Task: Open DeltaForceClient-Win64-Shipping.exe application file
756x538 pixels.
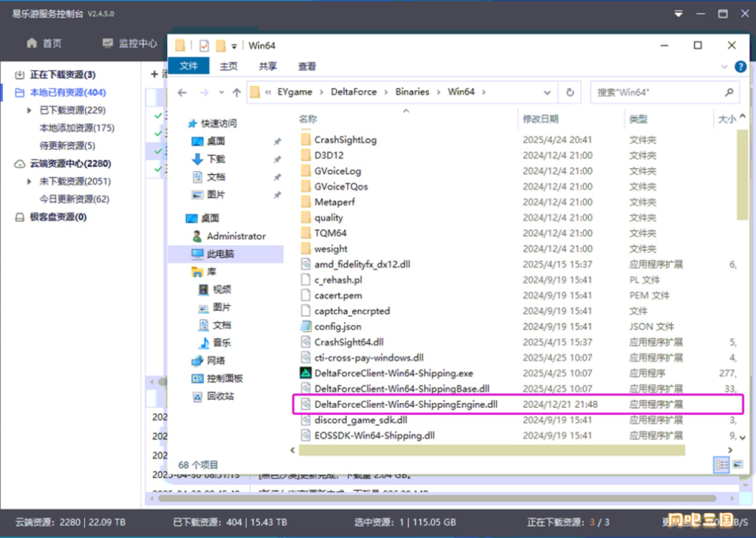Action: coord(394,373)
